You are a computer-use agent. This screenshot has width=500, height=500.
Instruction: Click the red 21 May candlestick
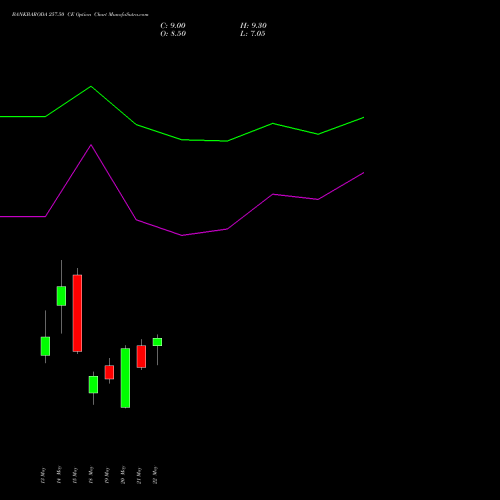tap(141, 357)
